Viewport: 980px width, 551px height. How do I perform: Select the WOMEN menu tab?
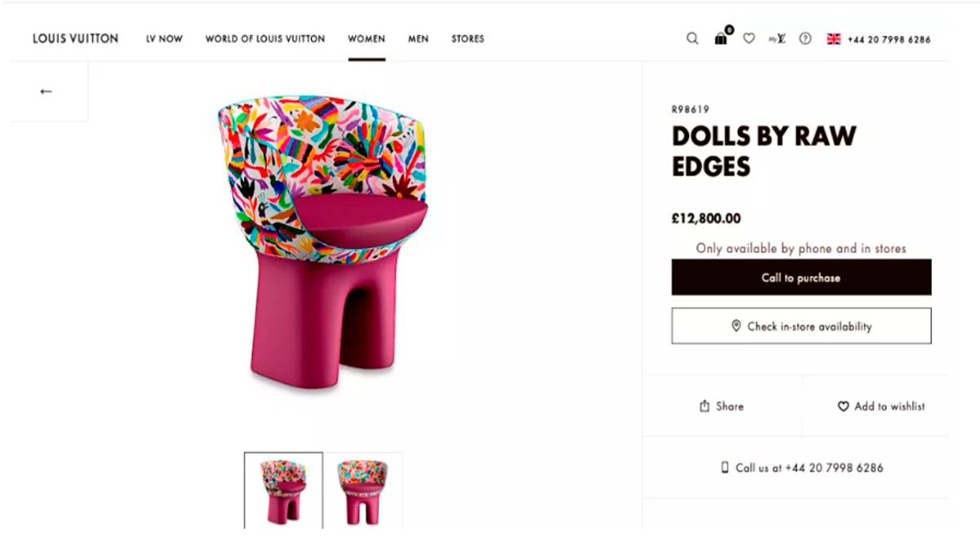367,38
